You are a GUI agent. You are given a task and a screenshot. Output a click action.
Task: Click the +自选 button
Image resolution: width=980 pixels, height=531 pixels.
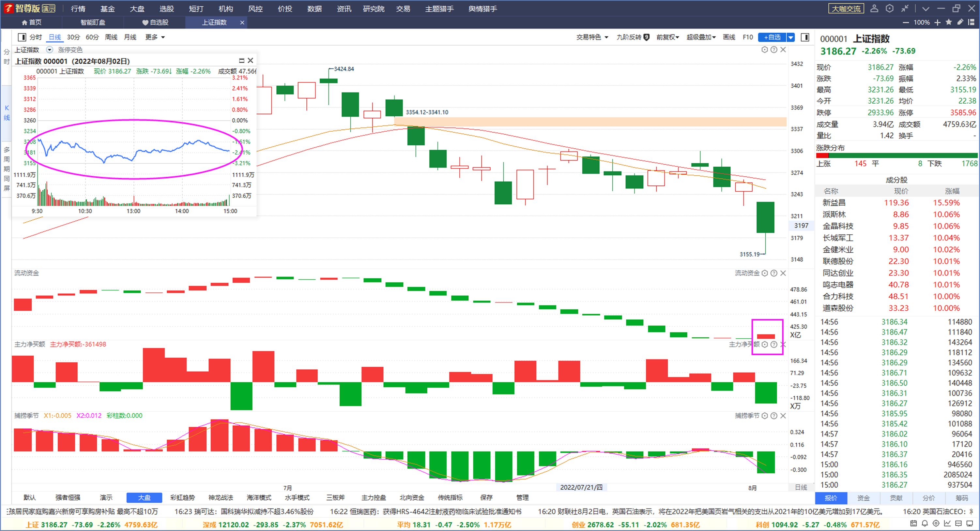tap(772, 37)
